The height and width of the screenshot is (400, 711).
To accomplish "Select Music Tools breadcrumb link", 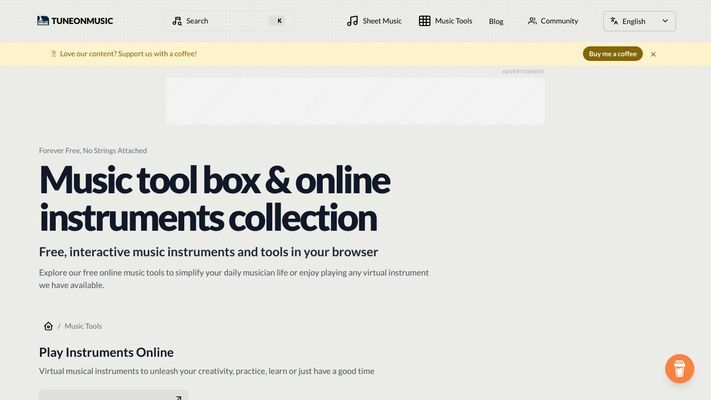I will tap(83, 326).
